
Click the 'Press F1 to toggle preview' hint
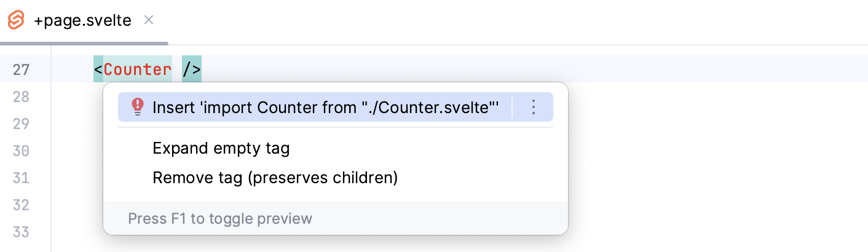(x=220, y=218)
